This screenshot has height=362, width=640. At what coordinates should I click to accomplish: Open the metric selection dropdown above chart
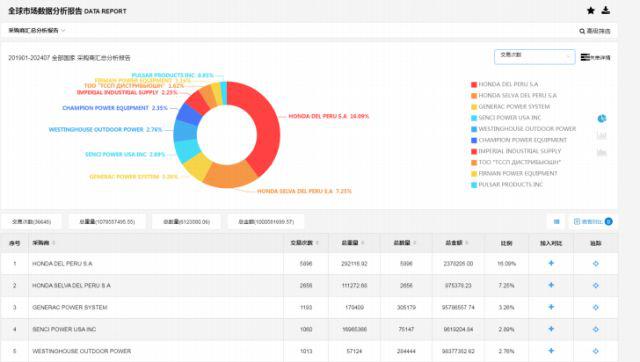tap(535, 57)
